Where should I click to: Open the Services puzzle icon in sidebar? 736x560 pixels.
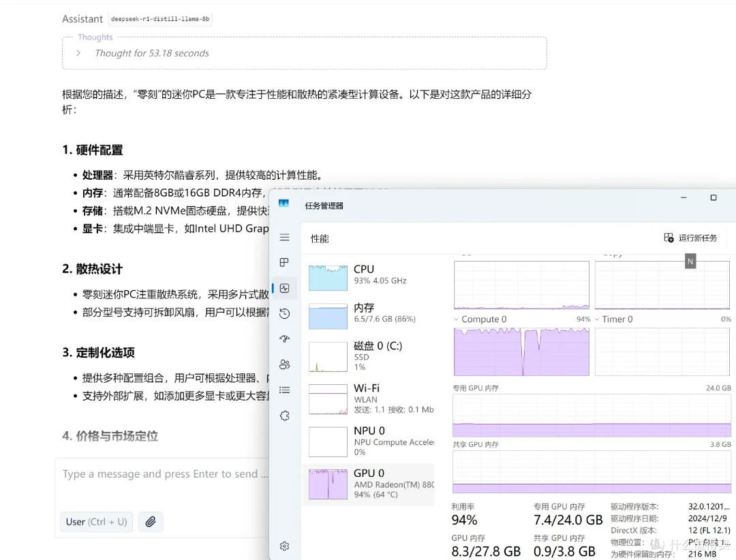click(x=284, y=416)
